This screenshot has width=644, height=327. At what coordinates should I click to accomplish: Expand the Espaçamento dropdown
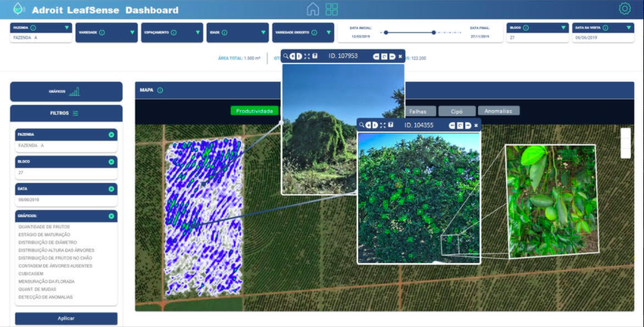pos(198,33)
